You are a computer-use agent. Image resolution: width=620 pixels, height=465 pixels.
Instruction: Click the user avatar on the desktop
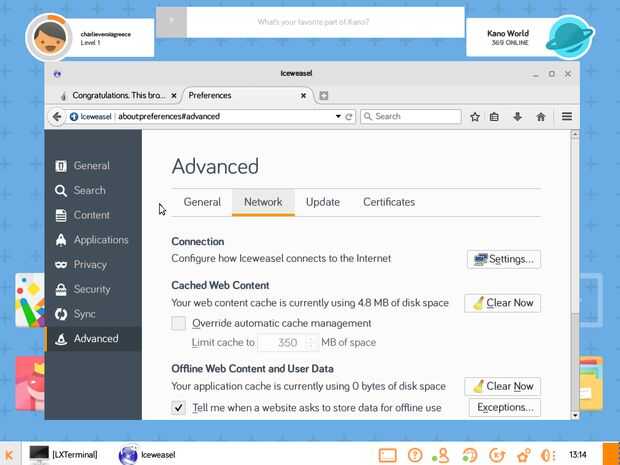click(49, 38)
